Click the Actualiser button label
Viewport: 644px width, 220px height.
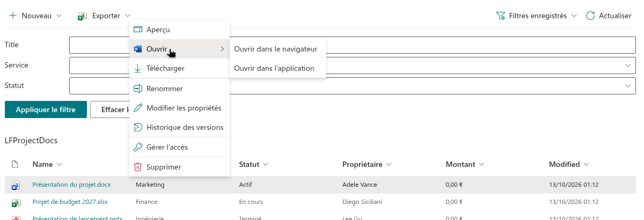pos(615,16)
